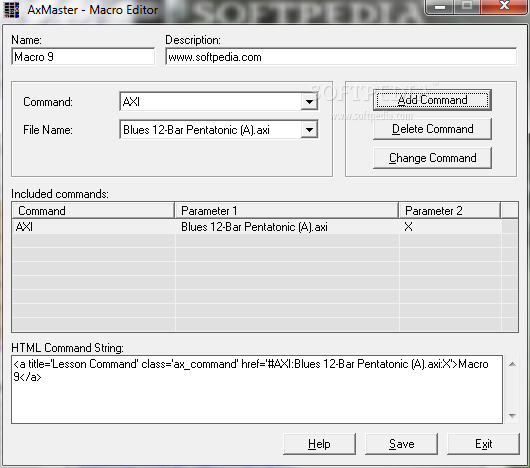Click the Name field containing Macro 9
Viewport: 530px width, 468px height.
[83, 56]
